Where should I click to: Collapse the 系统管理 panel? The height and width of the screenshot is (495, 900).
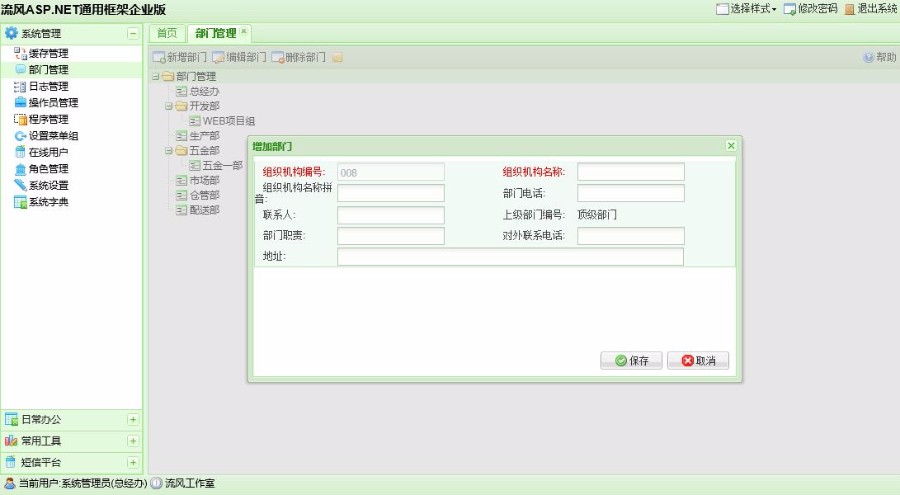[x=133, y=33]
